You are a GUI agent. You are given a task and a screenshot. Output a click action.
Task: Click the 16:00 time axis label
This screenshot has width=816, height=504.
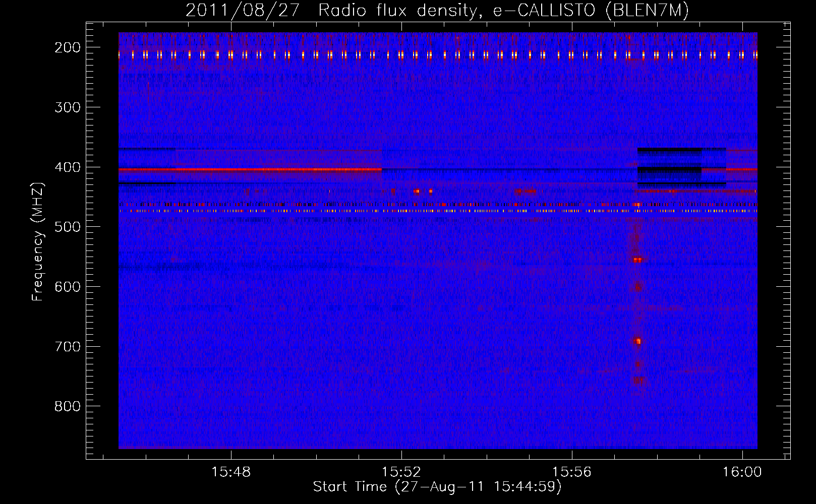742,472
